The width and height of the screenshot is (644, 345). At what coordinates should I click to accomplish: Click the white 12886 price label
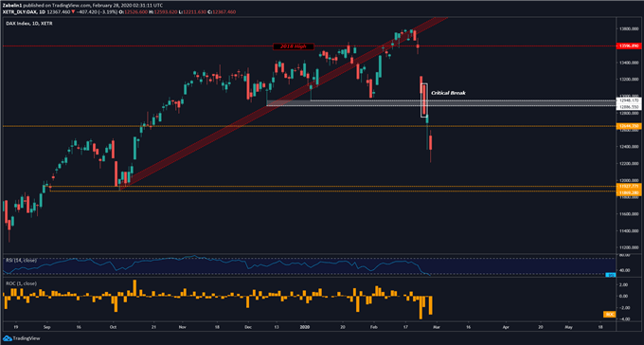[x=629, y=106]
